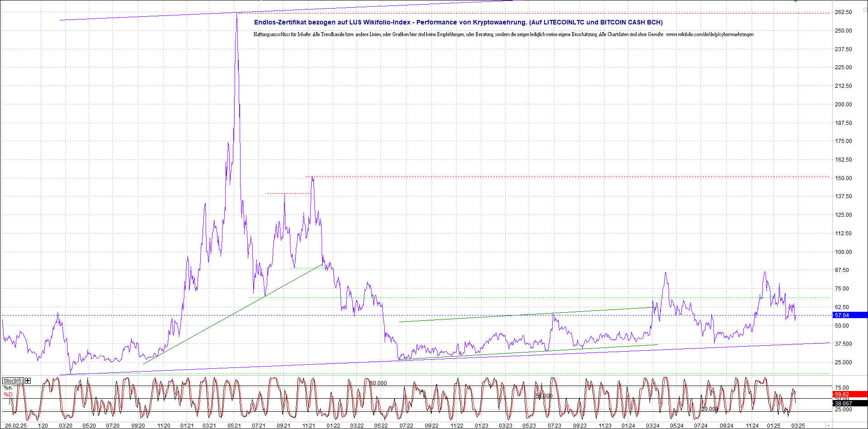Click the 01|24 date axis label
Viewport: 868px width, 429px height.
tap(628, 426)
